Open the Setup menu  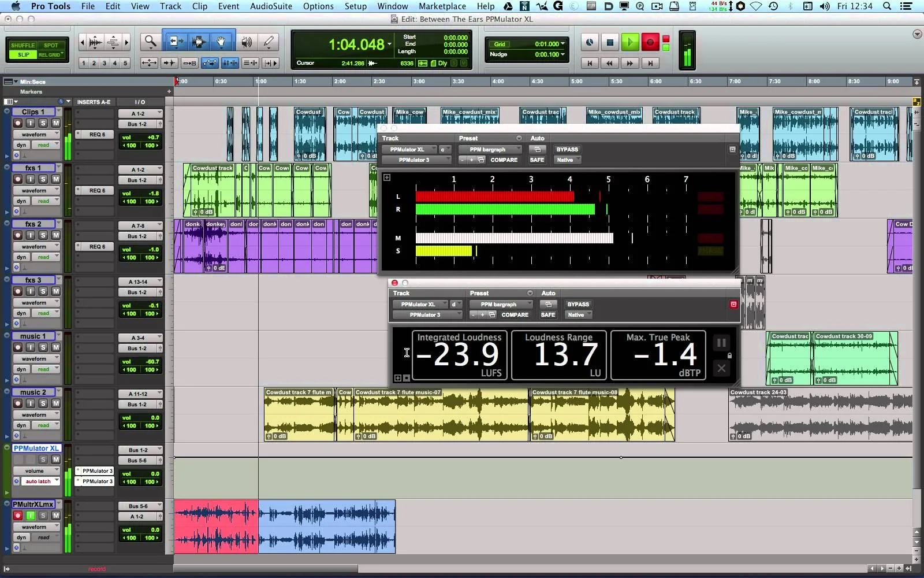356,6
